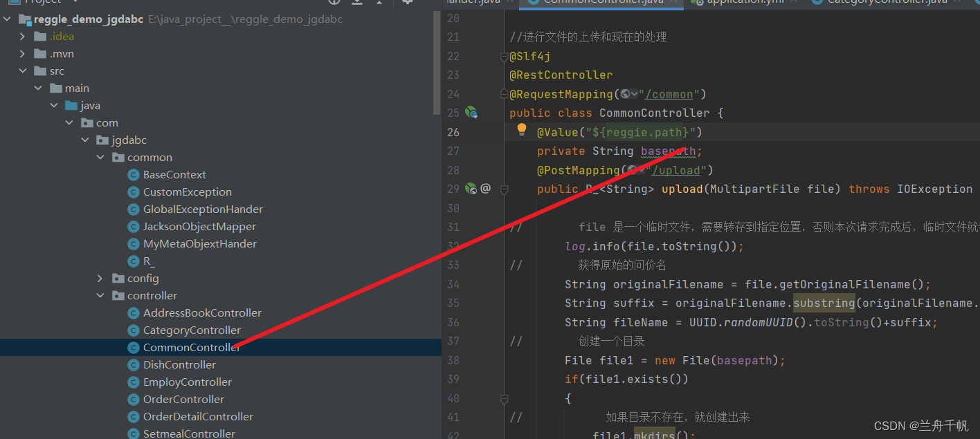Click the request mapping gutter icon on line 29
The width and height of the screenshot is (980, 439).
(471, 188)
